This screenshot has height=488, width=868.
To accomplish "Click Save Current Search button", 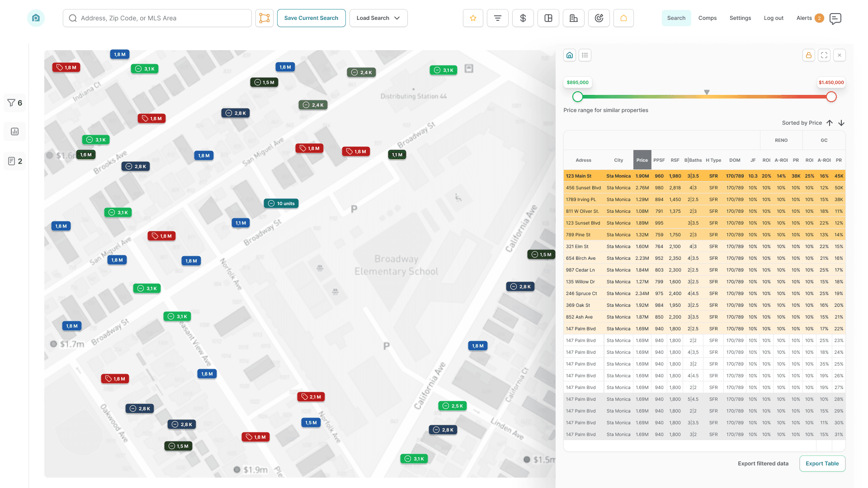I will click(311, 18).
